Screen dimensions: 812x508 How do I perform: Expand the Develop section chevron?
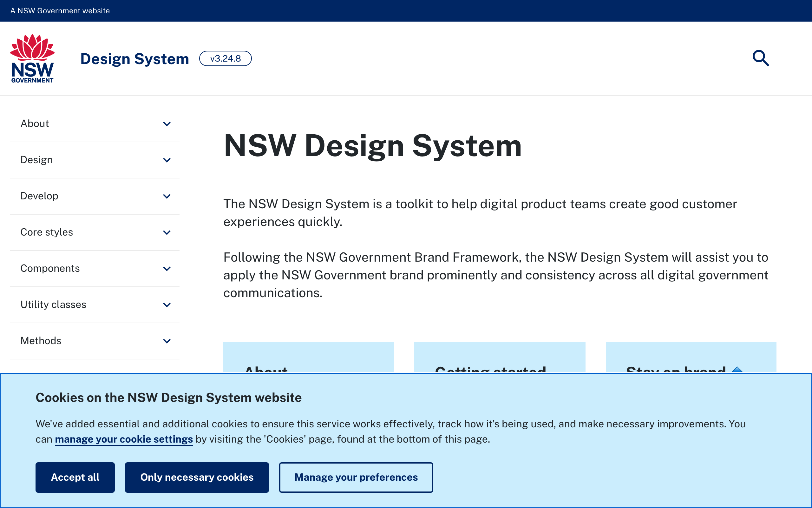pyautogui.click(x=167, y=196)
